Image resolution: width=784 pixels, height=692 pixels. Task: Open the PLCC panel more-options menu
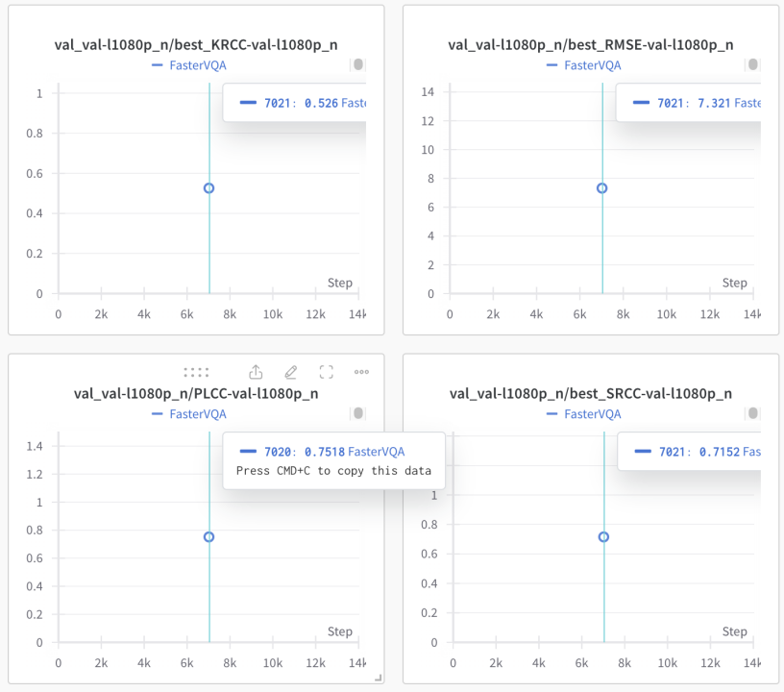coord(361,372)
